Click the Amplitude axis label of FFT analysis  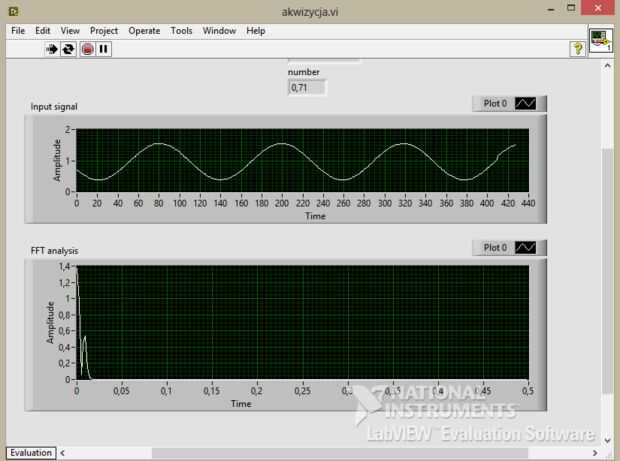[50, 322]
